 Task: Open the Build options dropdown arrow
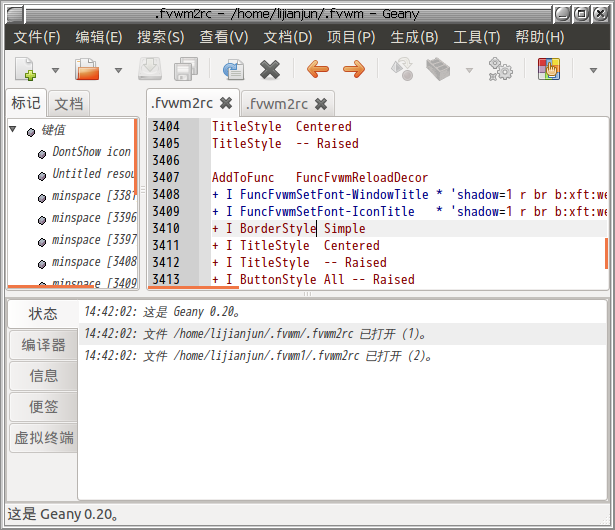click(469, 70)
